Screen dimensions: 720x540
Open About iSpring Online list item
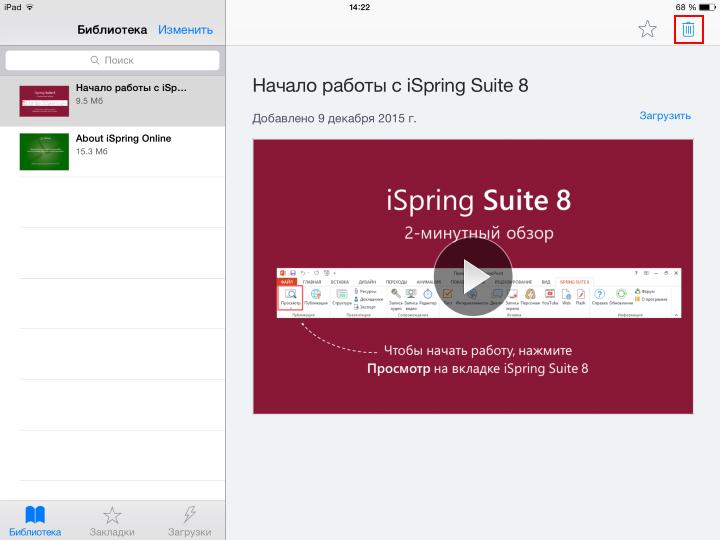pyautogui.click(x=112, y=152)
